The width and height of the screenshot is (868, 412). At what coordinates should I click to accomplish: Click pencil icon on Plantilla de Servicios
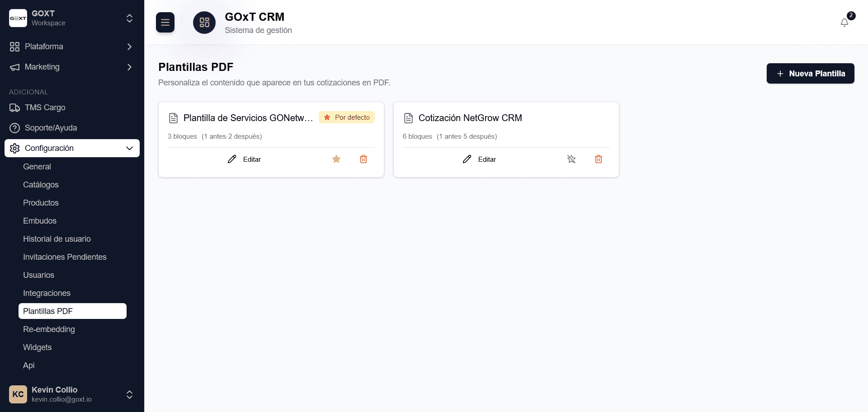(232, 159)
